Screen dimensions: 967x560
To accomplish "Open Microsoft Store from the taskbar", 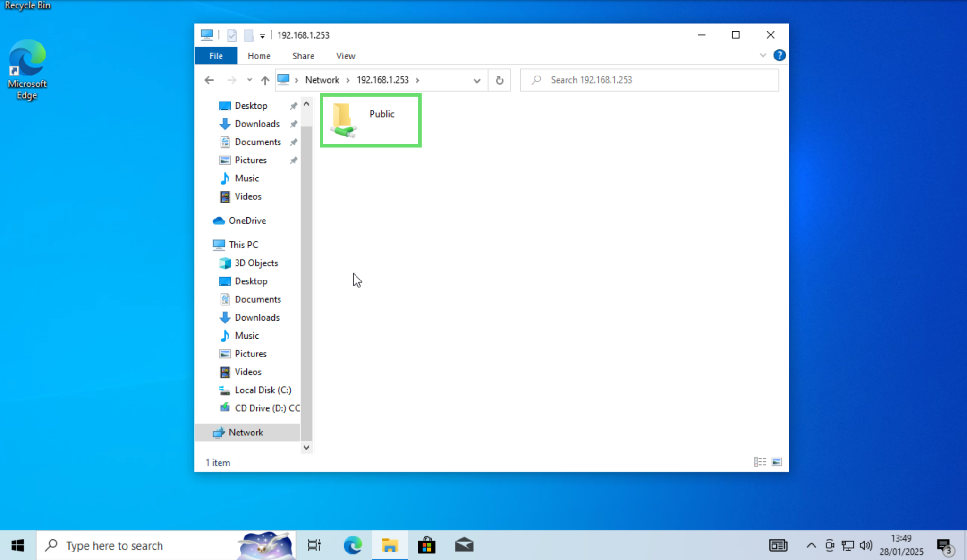I will pos(426,545).
